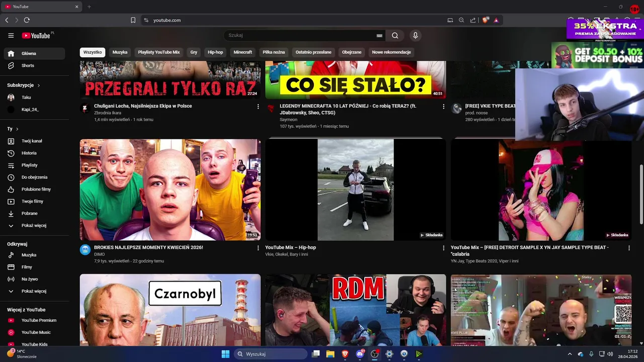Image resolution: width=644 pixels, height=362 pixels.
Task: Open the RDM video thumbnail
Action: coord(356,310)
